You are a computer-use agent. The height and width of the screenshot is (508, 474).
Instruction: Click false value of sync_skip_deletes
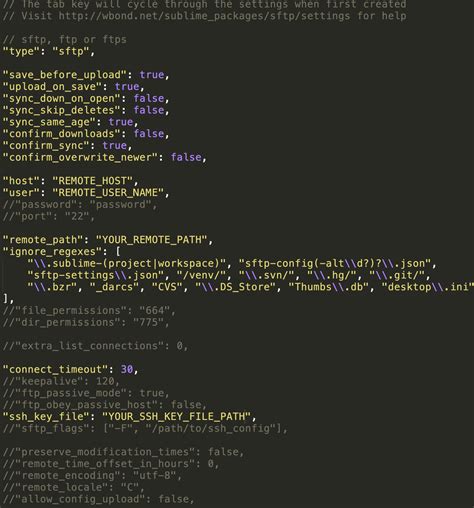click(149, 110)
